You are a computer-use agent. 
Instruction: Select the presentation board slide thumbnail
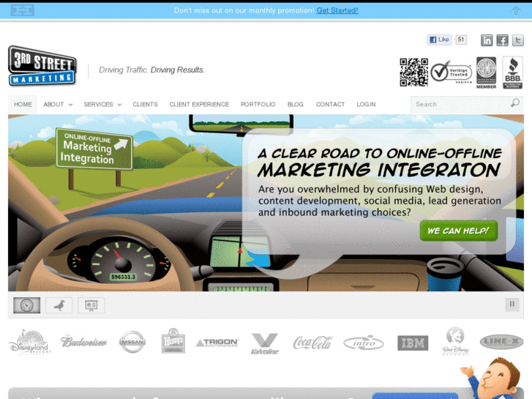pos(91,305)
